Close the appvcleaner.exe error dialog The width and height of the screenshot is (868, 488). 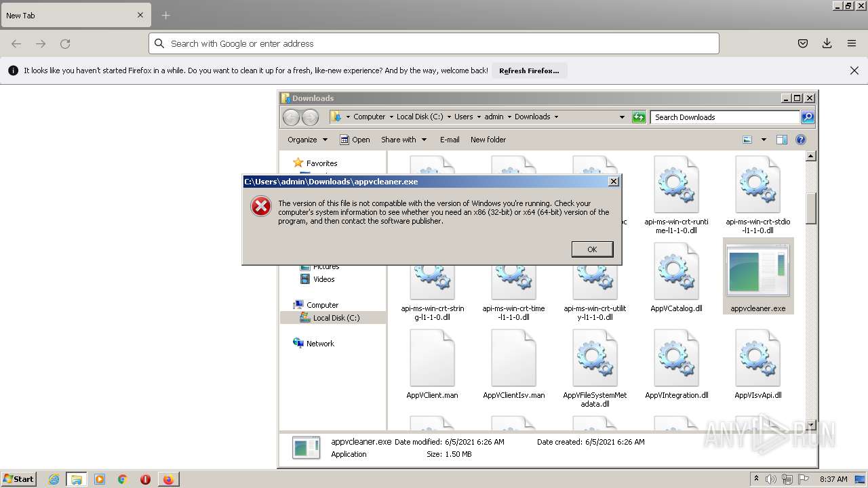click(613, 182)
